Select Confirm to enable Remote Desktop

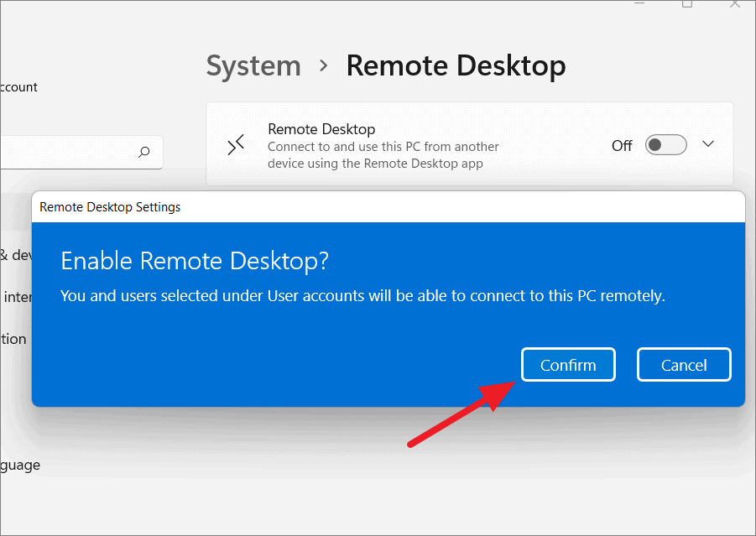click(x=568, y=364)
